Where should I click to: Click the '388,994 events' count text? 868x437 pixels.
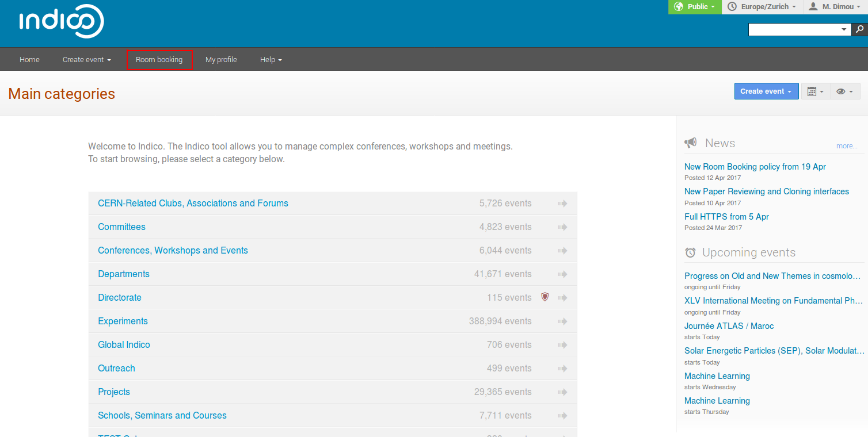tap(500, 321)
